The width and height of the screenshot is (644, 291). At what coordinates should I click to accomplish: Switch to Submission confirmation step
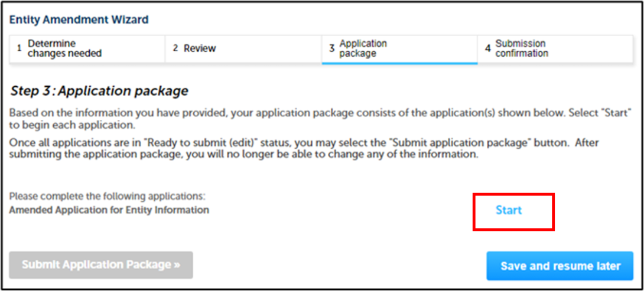521,48
